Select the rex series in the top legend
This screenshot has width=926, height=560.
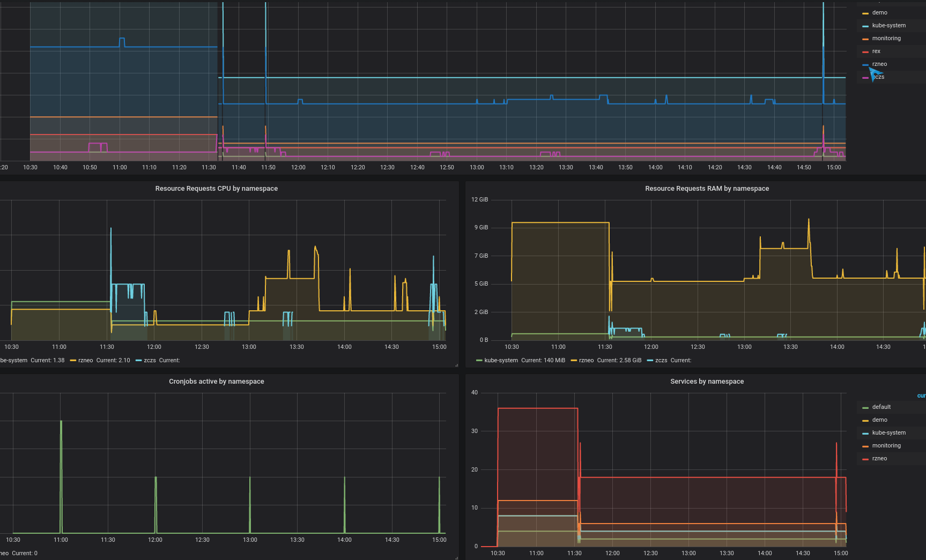pos(876,51)
